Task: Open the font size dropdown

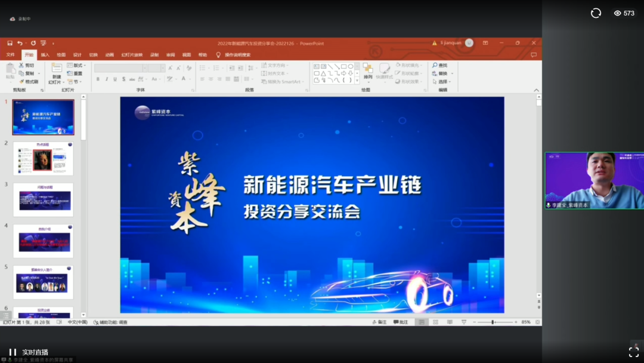Action: click(163, 68)
